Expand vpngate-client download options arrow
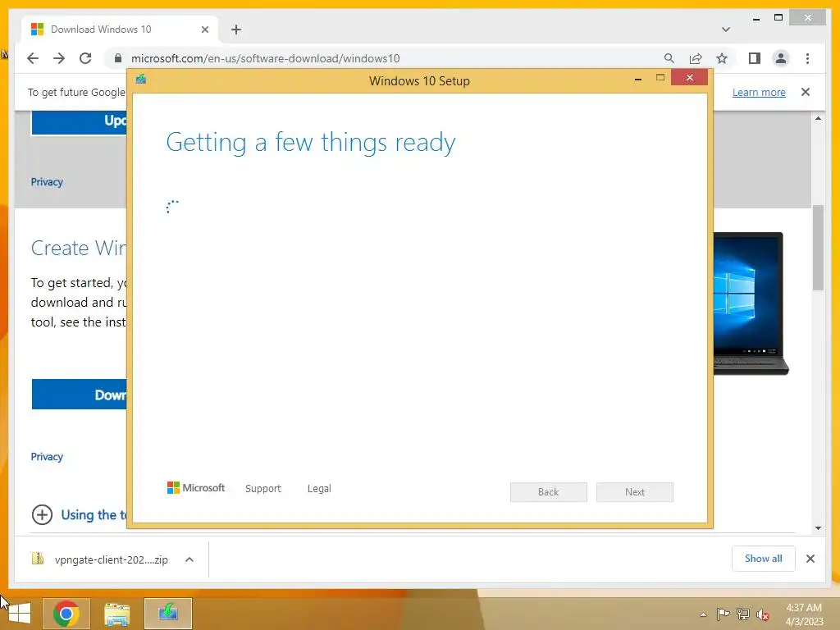 (189, 559)
